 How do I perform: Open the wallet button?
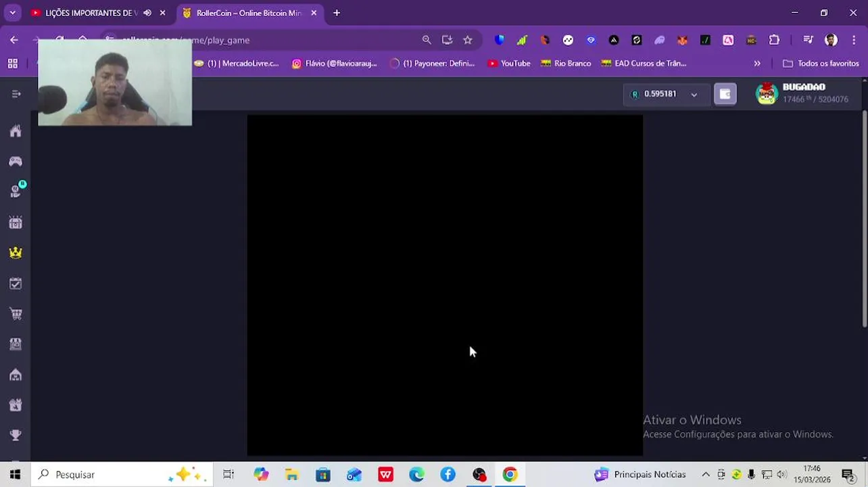pos(725,94)
